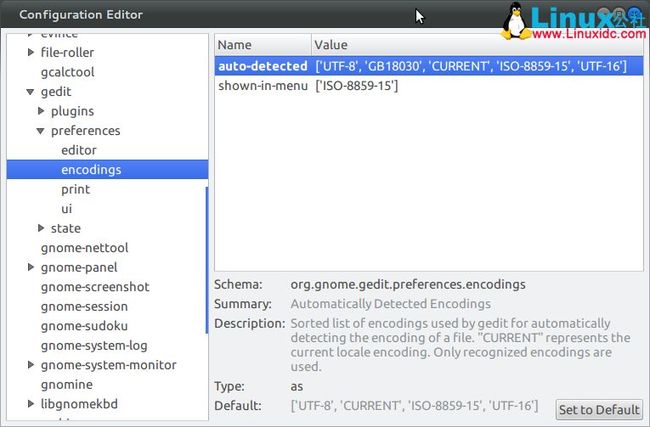This screenshot has height=427, width=650.
Task: Open the ui preferences entry
Action: 67,209
